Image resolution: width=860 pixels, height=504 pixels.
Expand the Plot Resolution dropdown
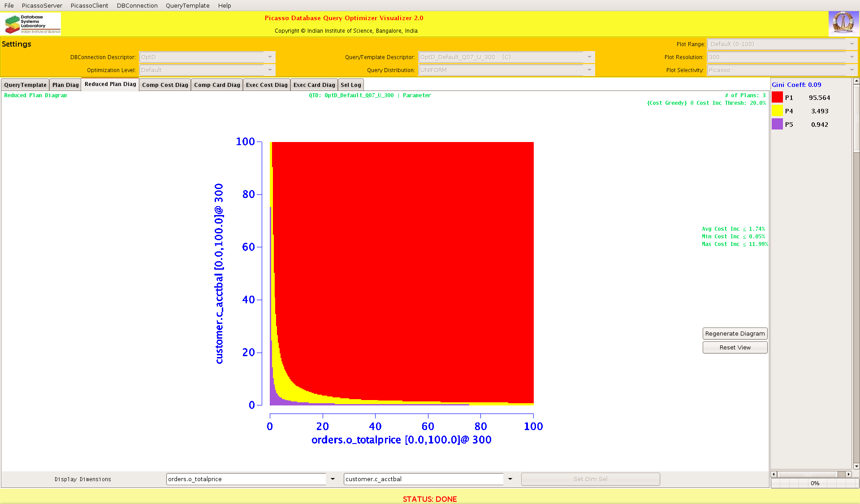coord(851,57)
